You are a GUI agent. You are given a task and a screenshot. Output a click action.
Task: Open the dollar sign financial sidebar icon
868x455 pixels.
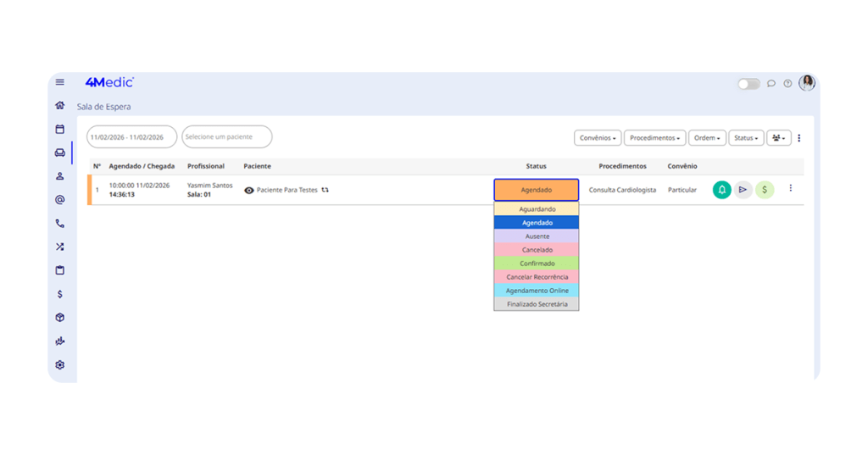coord(60,294)
